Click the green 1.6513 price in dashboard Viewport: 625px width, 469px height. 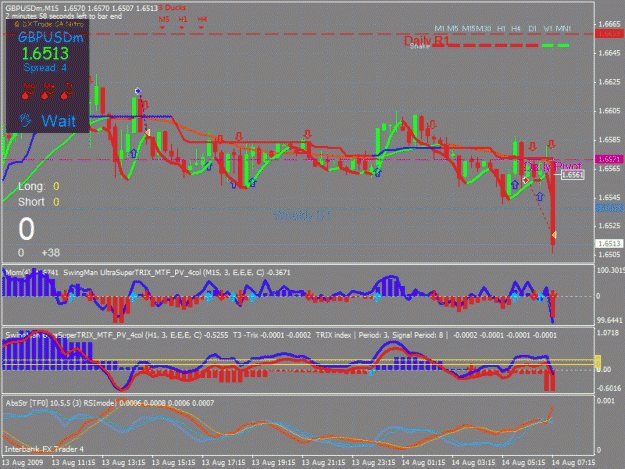[x=45, y=53]
